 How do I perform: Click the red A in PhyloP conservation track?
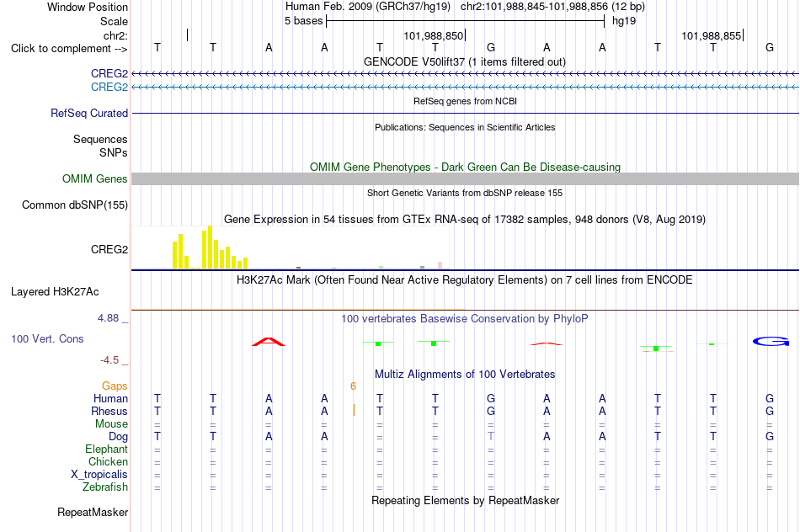point(269,342)
